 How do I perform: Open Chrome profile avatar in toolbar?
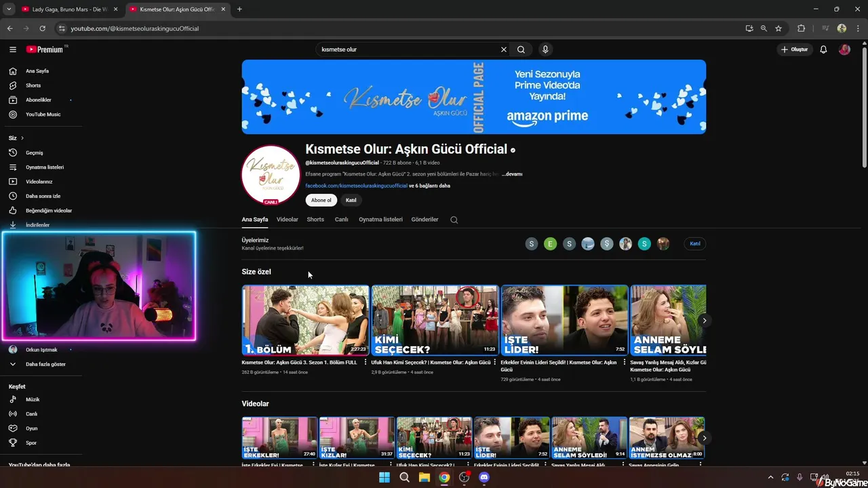842,28
